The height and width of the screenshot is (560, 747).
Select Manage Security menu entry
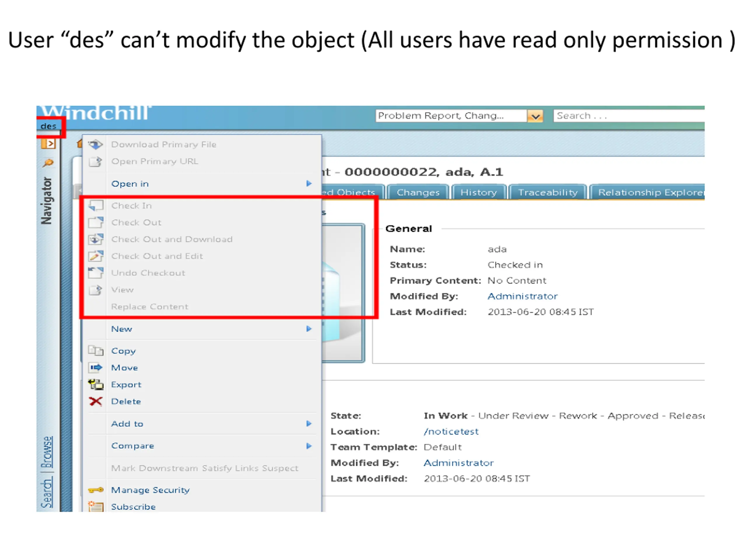(x=150, y=490)
